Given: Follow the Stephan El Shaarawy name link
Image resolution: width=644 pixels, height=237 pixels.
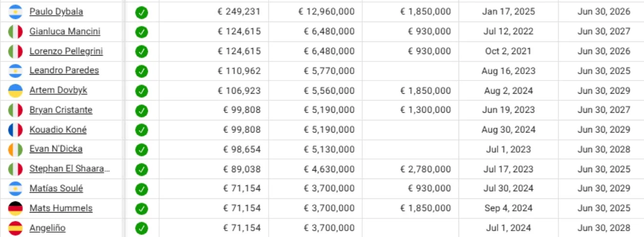Looking at the screenshot, I should [69, 169].
